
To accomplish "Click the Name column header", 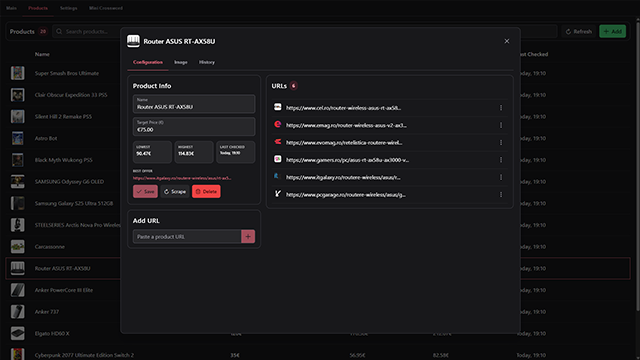I will 42,54.
